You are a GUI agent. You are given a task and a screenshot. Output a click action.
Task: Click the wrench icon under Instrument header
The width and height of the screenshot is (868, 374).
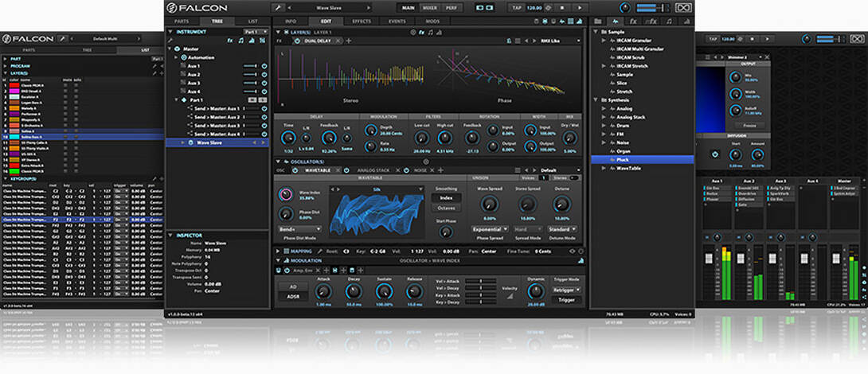pyautogui.click(x=170, y=41)
